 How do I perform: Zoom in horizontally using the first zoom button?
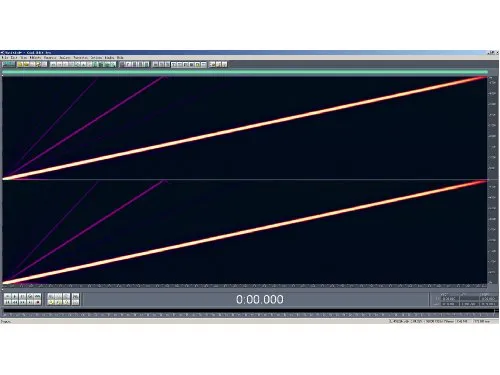[51, 296]
